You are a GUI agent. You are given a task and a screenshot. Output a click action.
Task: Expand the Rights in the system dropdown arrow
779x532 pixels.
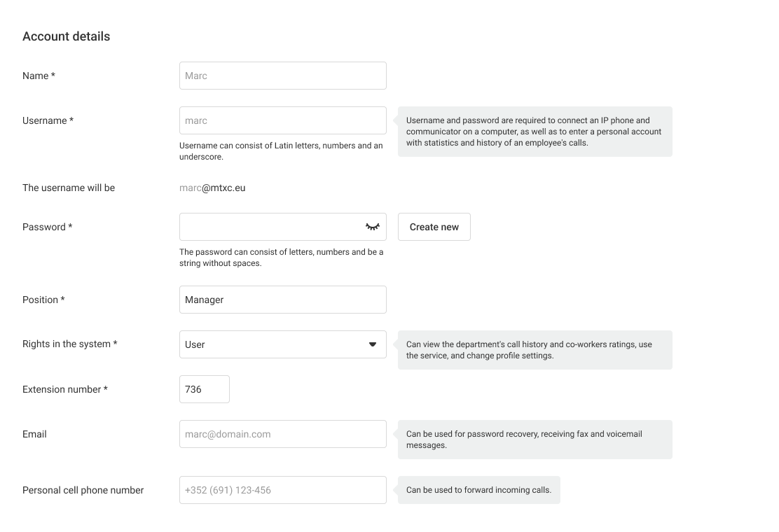pos(373,344)
